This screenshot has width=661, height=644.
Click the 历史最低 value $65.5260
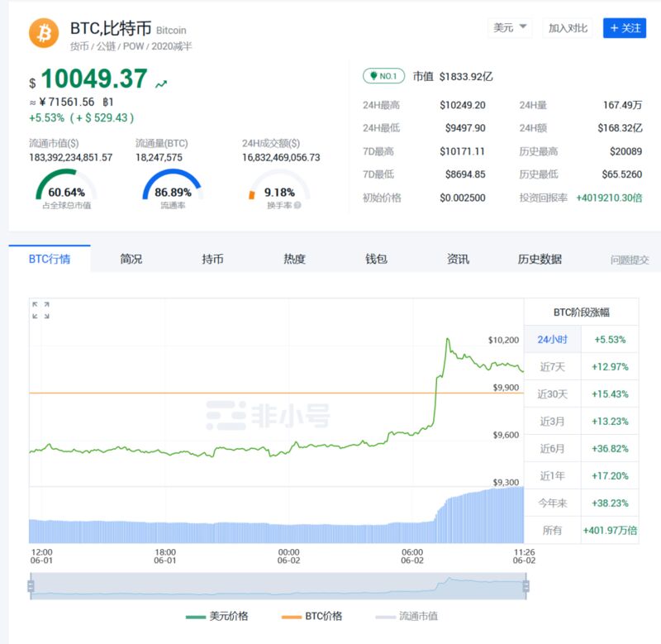click(x=622, y=174)
